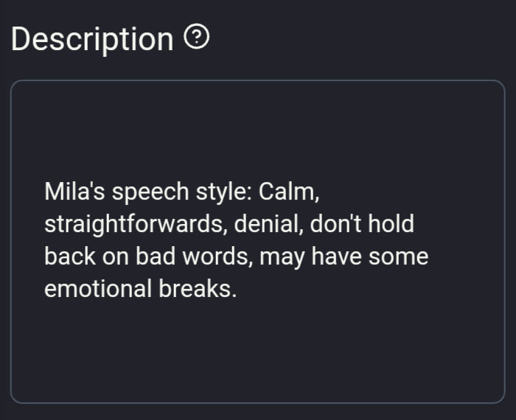Screen dimensions: 516x420
Task: Focus the Description text area
Action: pos(258,242)
